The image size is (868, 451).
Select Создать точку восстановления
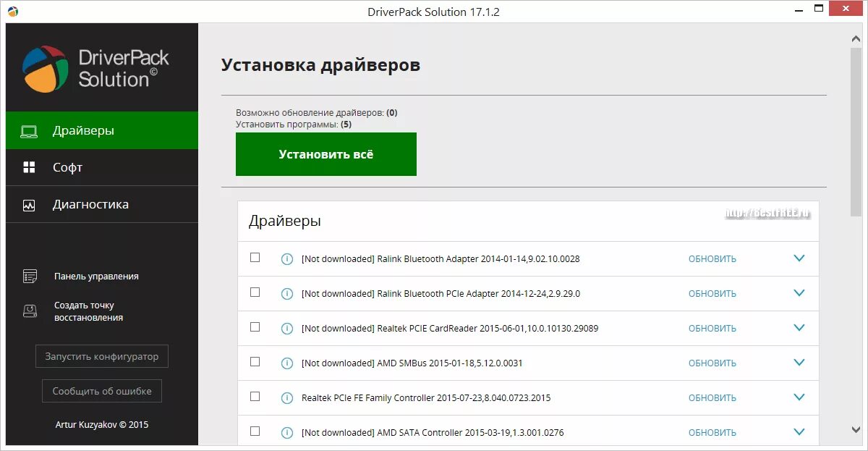[x=88, y=311]
